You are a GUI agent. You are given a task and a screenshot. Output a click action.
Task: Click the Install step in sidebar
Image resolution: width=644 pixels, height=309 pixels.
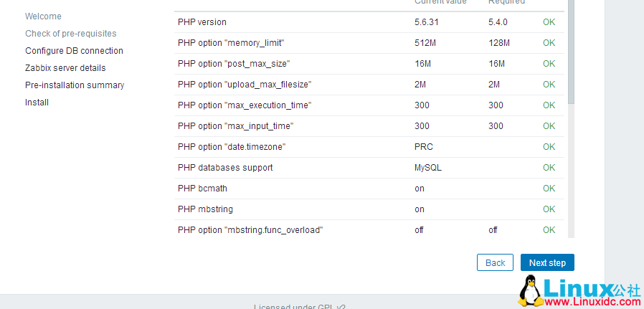coord(37,103)
